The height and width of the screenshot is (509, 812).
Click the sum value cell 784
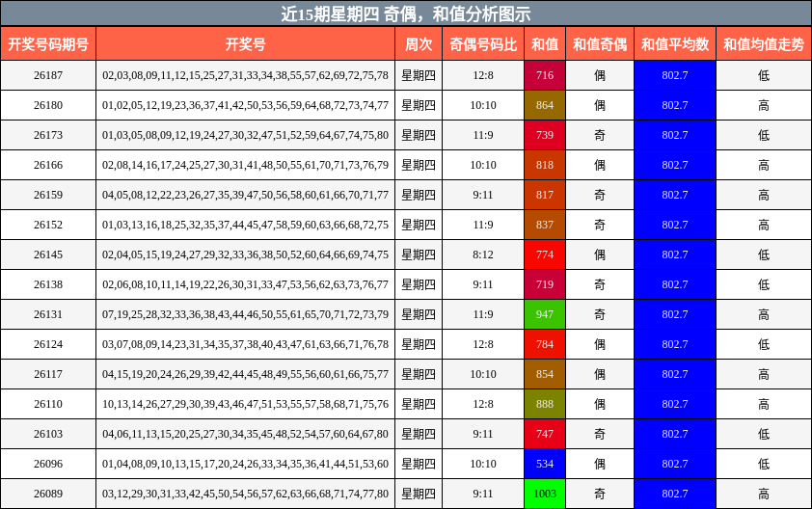tap(545, 344)
